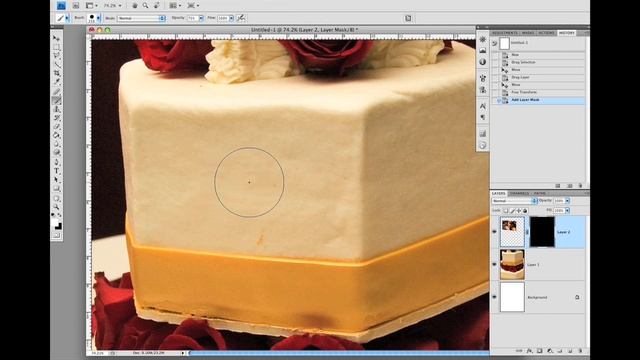The image size is (640, 360).
Task: Open the collapsed Clone Source panel icon
Action: (482, 90)
